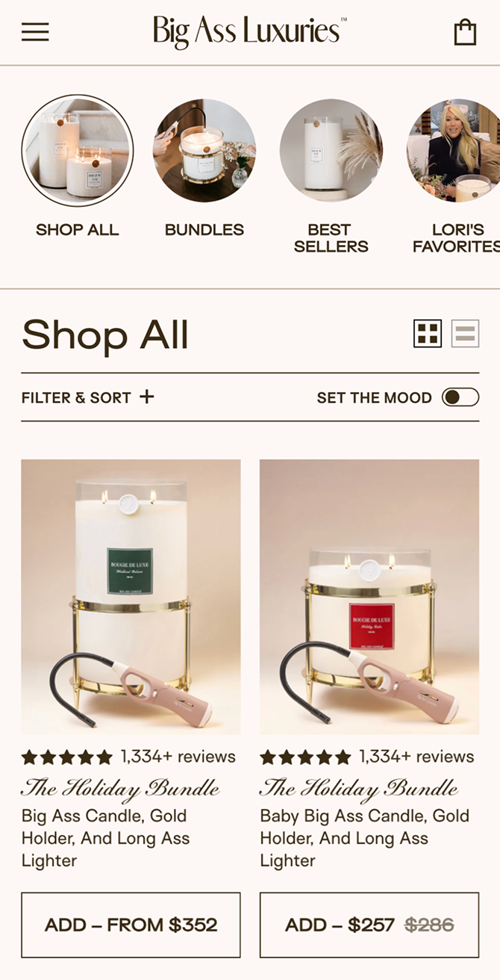Open red-label Baby Big Ass Candle image
Screen dimensions: 500x980
(369, 597)
